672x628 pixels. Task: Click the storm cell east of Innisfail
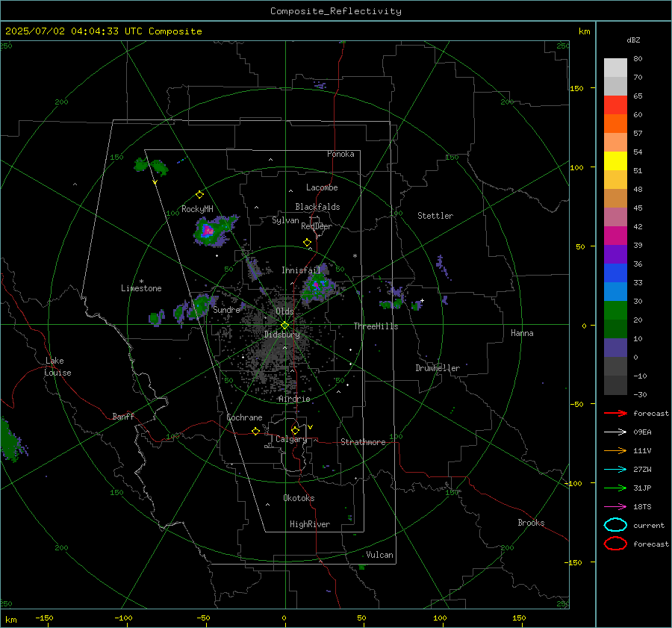click(x=317, y=286)
